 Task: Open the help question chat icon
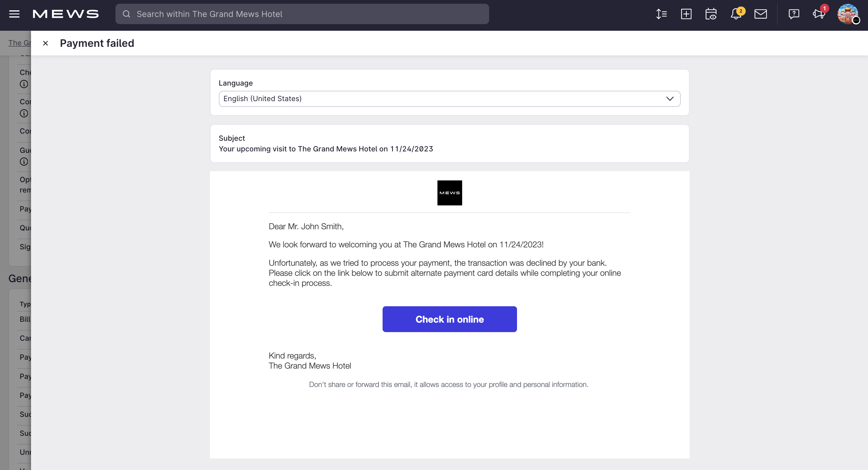(794, 14)
